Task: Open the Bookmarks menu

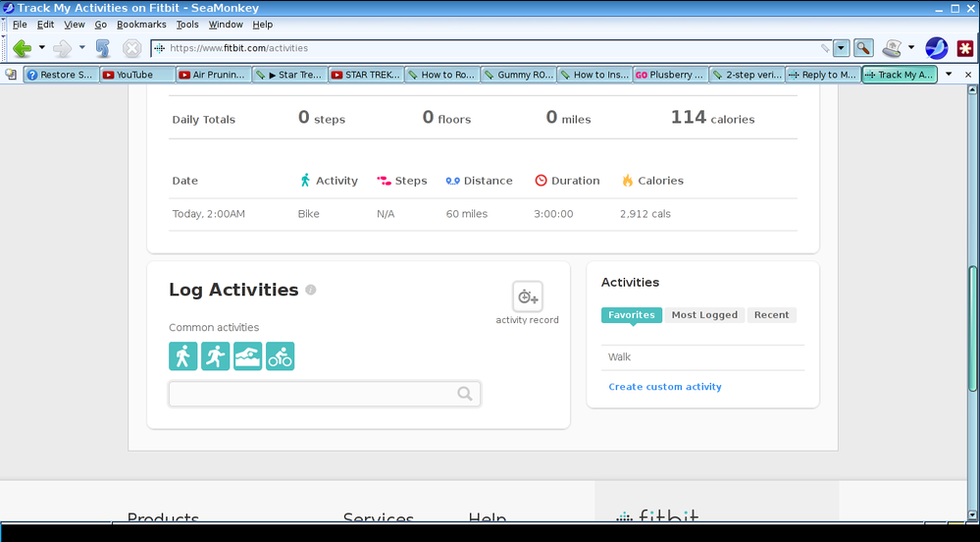Action: click(141, 25)
